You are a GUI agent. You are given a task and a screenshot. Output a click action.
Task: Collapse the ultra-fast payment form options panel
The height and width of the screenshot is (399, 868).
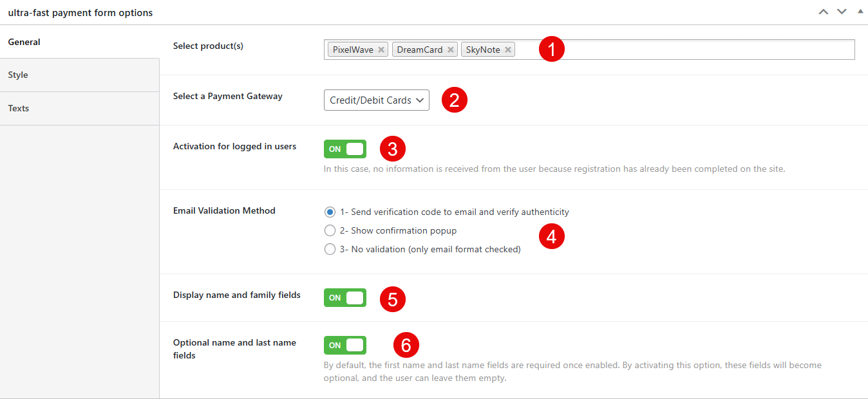(860, 12)
